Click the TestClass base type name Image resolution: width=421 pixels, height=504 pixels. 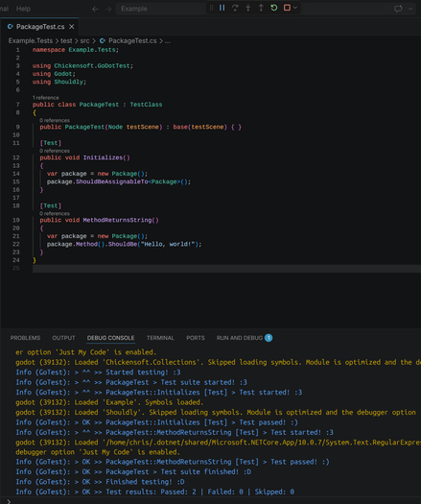coord(146,105)
